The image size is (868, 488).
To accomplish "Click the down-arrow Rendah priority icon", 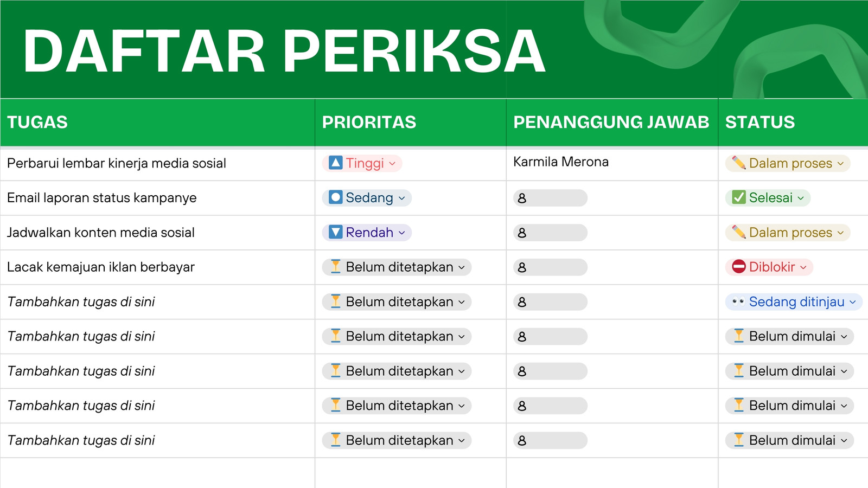I will (x=336, y=232).
